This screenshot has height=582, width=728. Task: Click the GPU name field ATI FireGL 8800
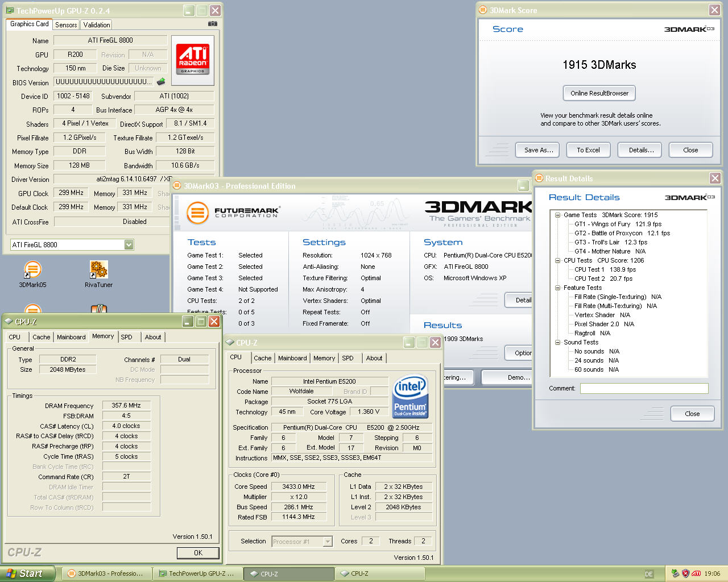tap(110, 40)
